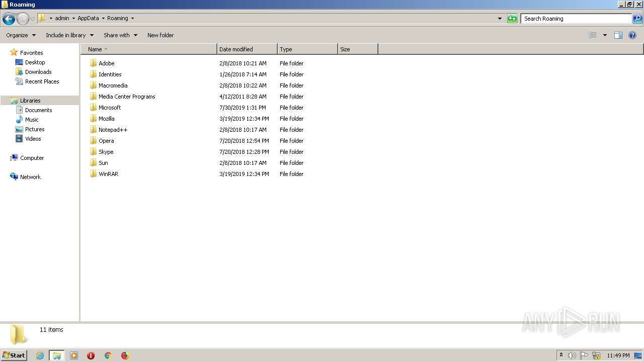Launch Windows Media Player from taskbar

[x=74, y=355]
